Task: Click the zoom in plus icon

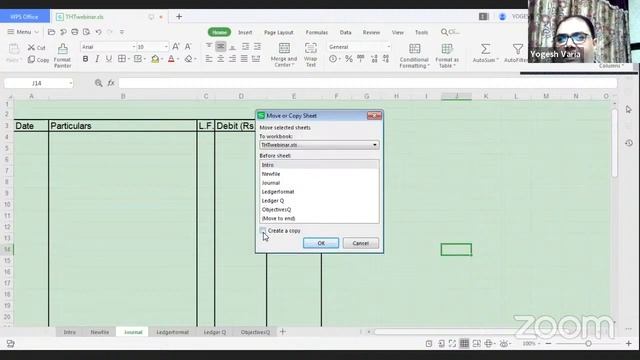Action: [629, 344]
